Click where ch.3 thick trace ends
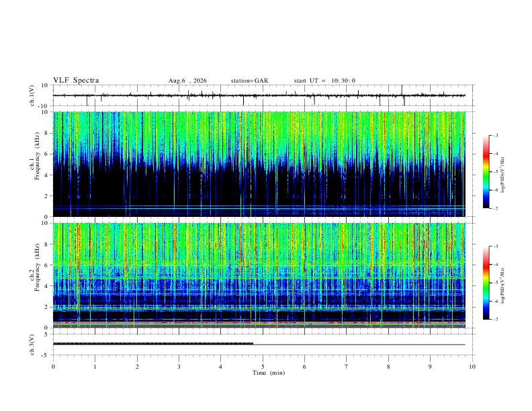 click(x=253, y=344)
